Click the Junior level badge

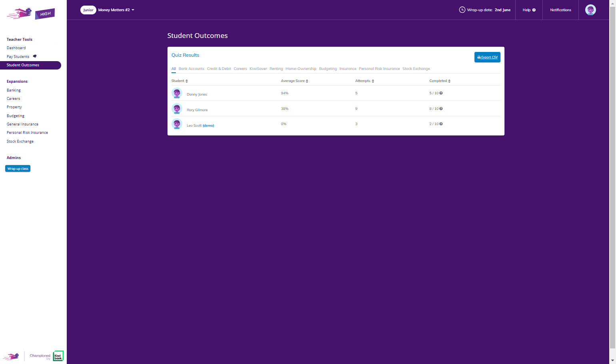click(88, 10)
